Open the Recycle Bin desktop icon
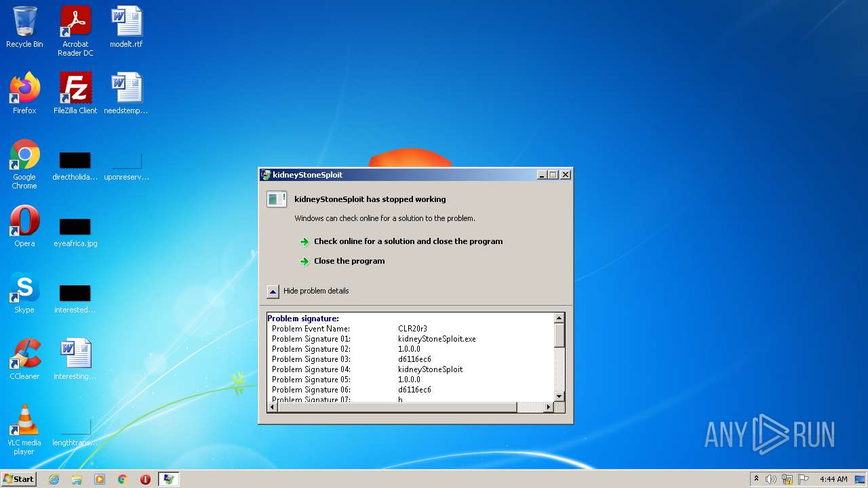868x488 pixels. pyautogui.click(x=24, y=27)
